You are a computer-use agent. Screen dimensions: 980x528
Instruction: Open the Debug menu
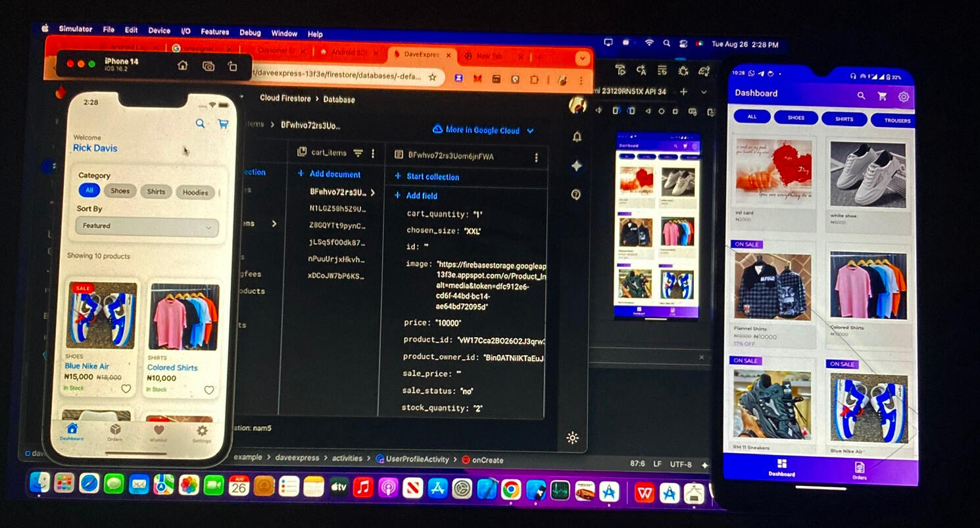(x=250, y=32)
